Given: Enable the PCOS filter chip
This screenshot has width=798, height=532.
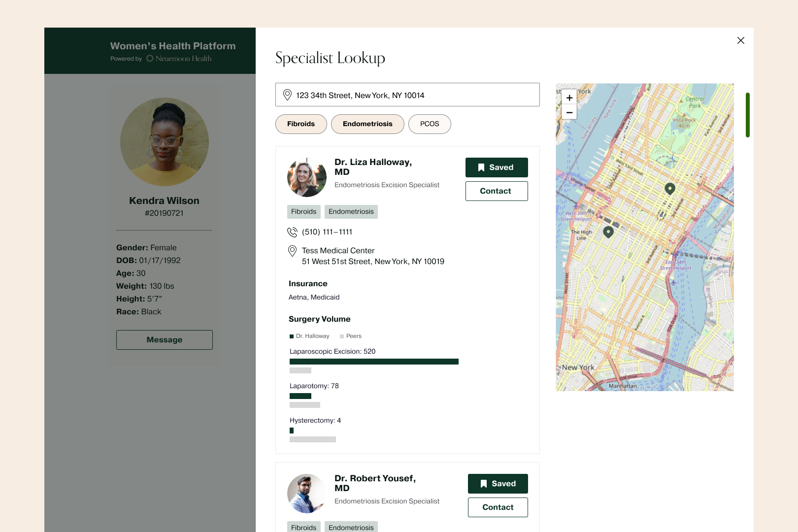Looking at the screenshot, I should tap(430, 124).
